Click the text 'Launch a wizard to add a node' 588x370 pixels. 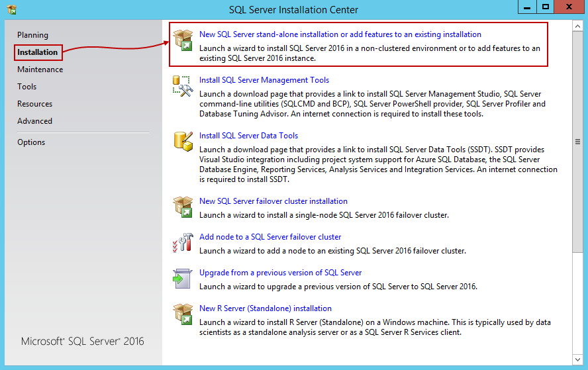332,251
